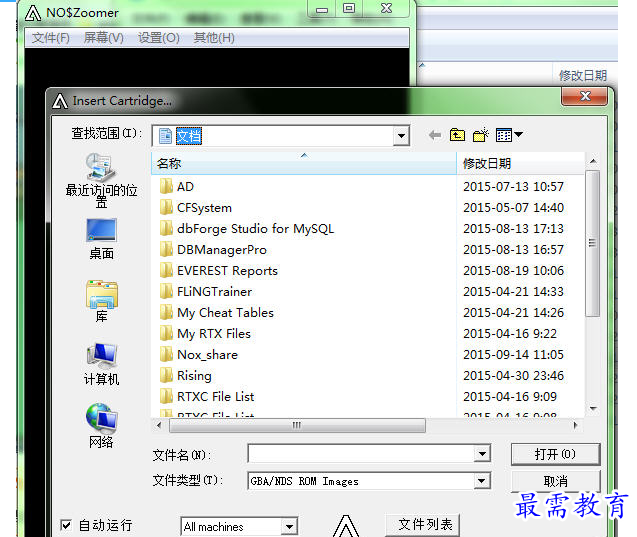Viewport: 637px width, 537px height.
Task: Click the 打开(O) open button
Action: [x=555, y=454]
